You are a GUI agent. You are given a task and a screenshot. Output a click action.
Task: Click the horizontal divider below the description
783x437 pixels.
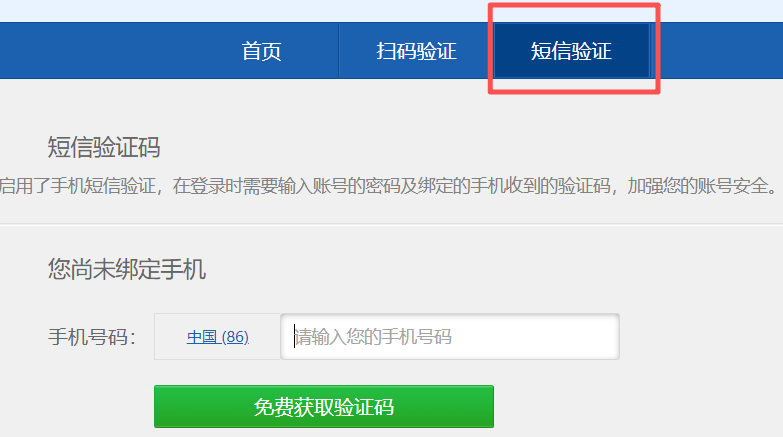click(x=392, y=224)
